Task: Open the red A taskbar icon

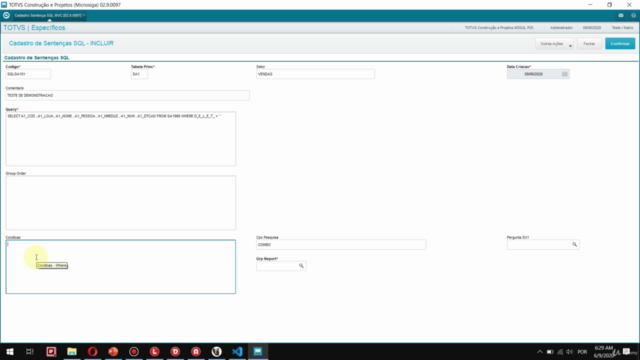Action: click(196, 351)
